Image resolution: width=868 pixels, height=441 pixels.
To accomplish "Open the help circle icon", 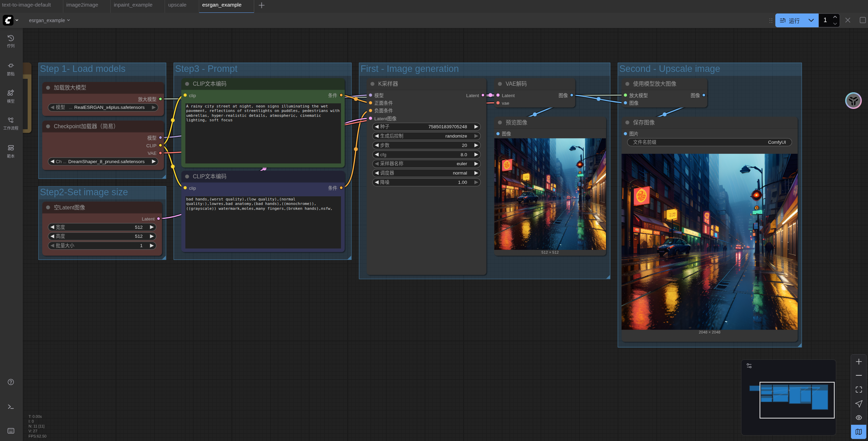I will tap(11, 382).
